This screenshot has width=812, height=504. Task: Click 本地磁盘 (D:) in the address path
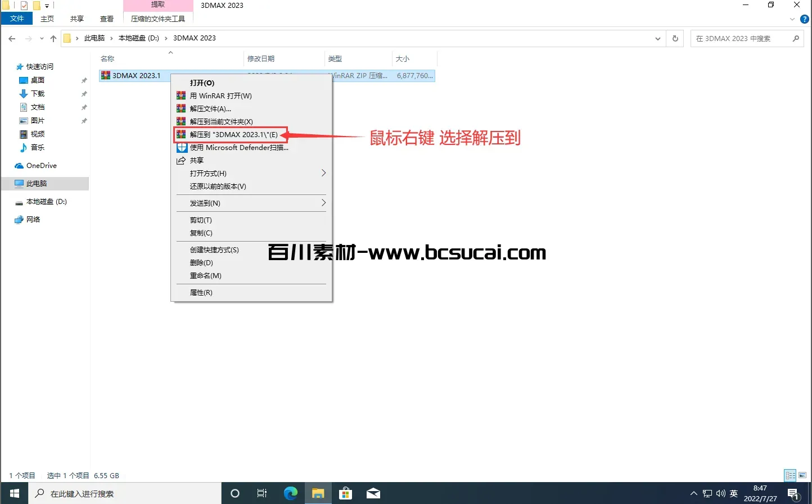click(139, 38)
